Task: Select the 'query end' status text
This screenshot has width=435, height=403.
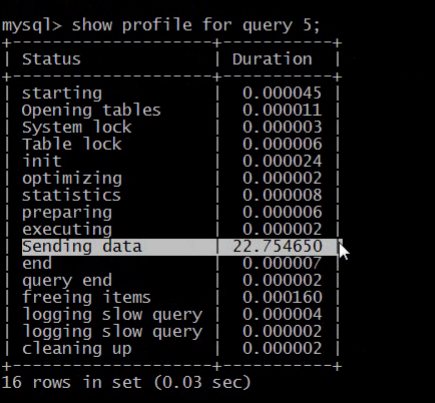Action: [x=67, y=281]
